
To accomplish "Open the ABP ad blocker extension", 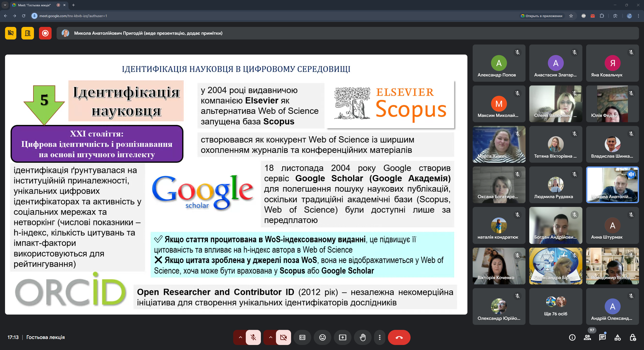I will [584, 16].
